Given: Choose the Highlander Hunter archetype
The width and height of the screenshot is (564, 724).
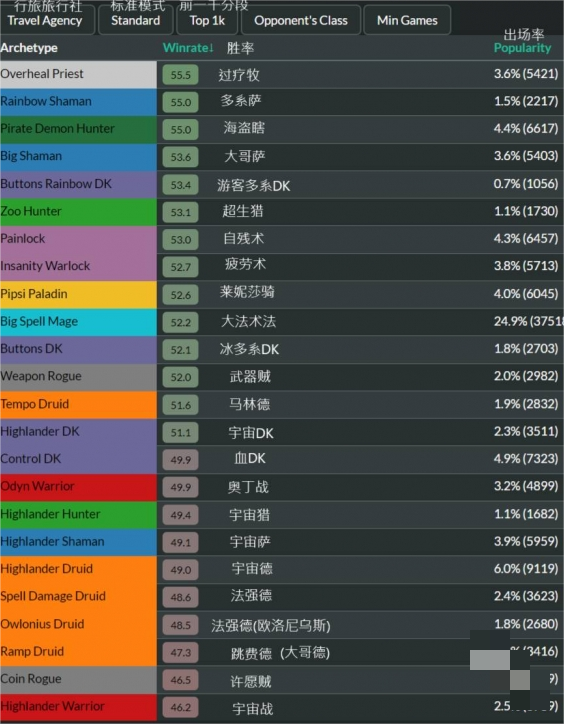Looking at the screenshot, I should pos(79,514).
